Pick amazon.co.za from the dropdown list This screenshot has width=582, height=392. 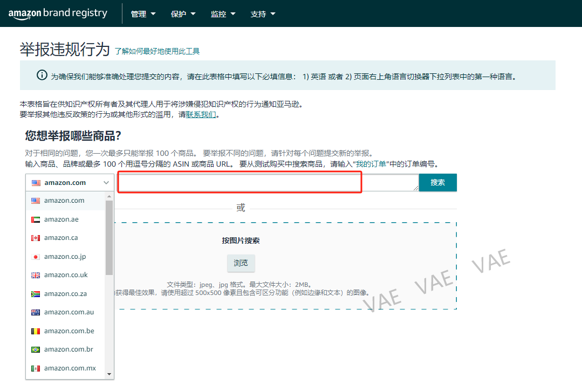pyautogui.click(x=65, y=294)
